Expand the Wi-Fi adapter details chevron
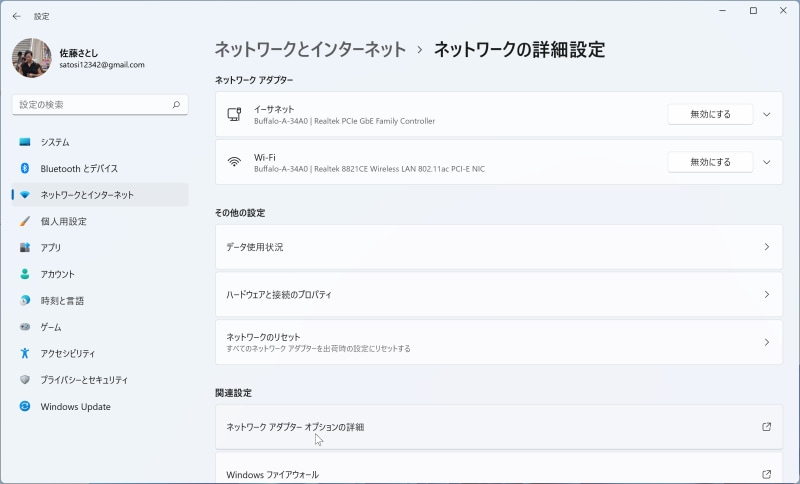The height and width of the screenshot is (484, 800). [767, 162]
